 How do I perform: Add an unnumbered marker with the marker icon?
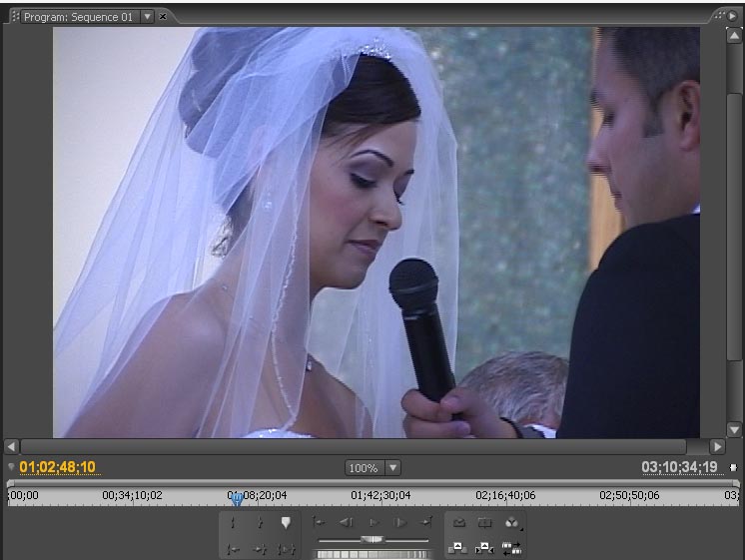(x=286, y=522)
